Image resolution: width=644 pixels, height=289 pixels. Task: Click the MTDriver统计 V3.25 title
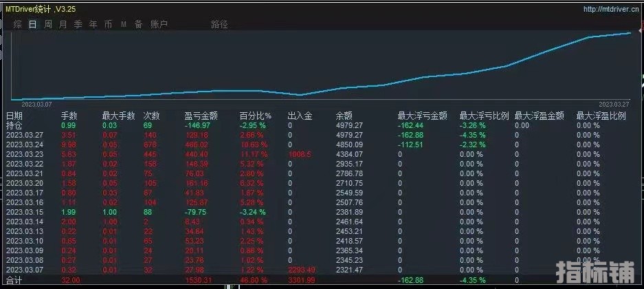click(41, 9)
